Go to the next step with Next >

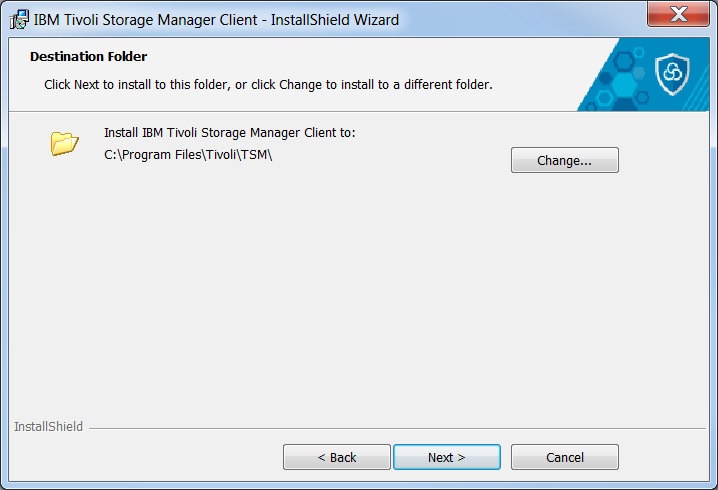point(446,457)
